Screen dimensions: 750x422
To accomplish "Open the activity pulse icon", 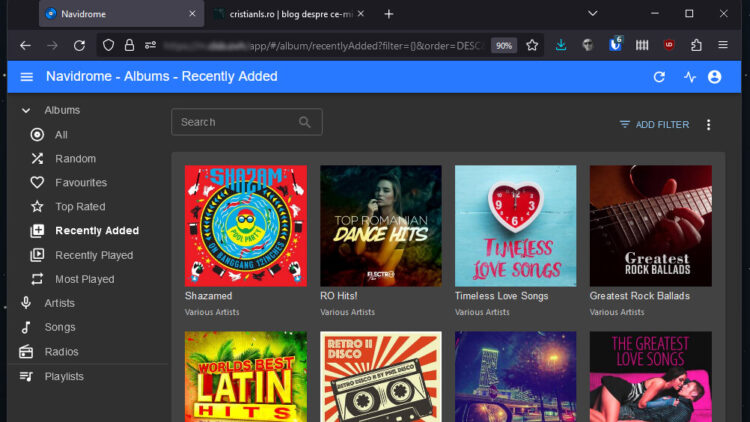I will [x=689, y=77].
